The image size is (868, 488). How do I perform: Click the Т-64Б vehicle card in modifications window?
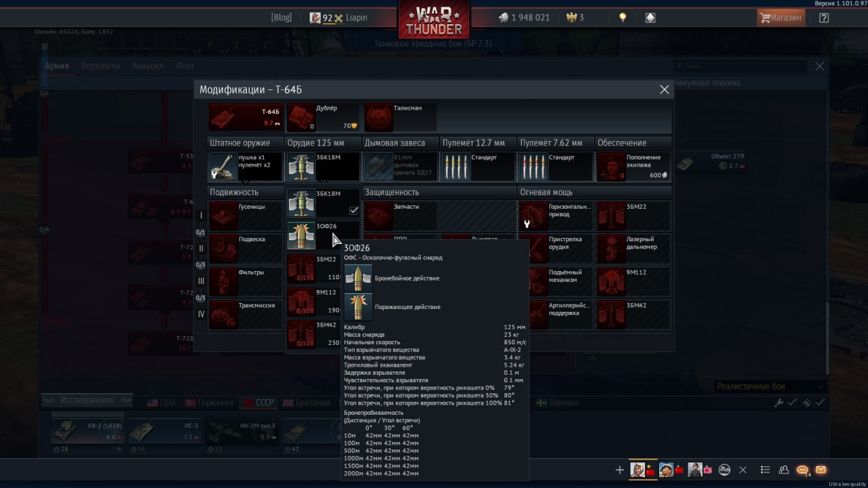click(245, 118)
